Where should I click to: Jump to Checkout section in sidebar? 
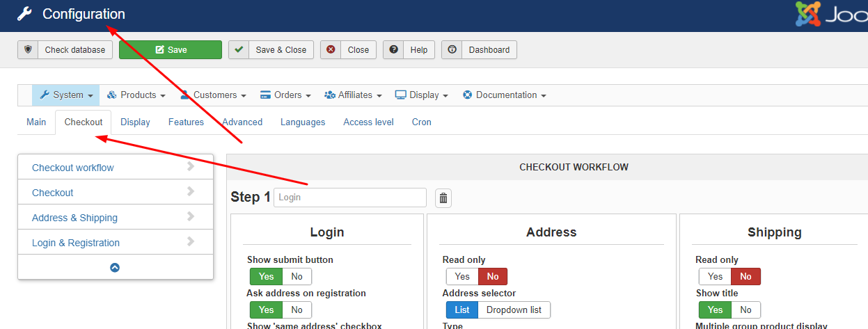click(x=53, y=193)
